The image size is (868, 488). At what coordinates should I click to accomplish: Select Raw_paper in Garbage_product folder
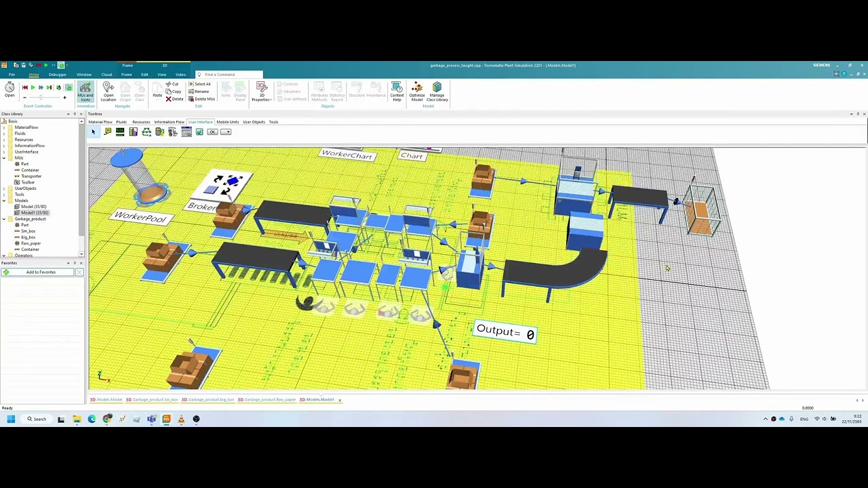(x=31, y=243)
